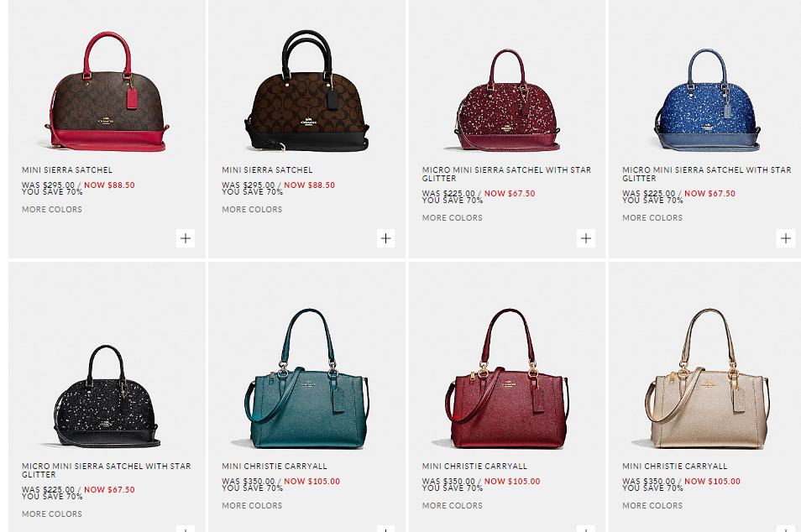Click More Colors under blue glitter satchel
This screenshot has width=801, height=532.
(x=652, y=217)
